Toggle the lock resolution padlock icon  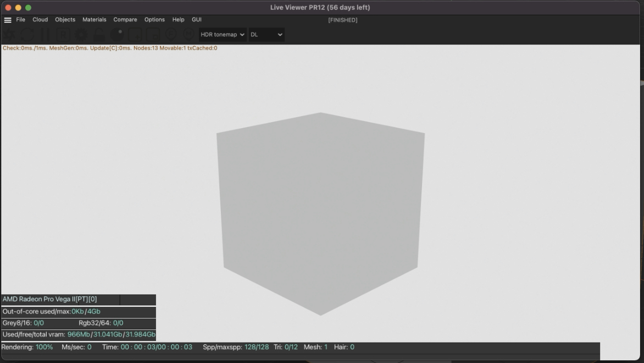[99, 35]
